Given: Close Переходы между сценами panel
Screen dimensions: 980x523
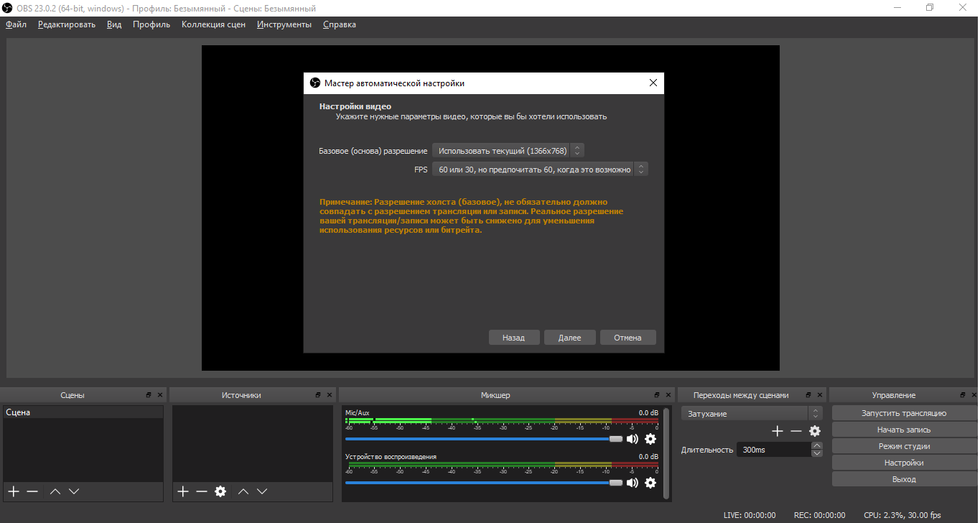Looking at the screenshot, I should click(820, 395).
